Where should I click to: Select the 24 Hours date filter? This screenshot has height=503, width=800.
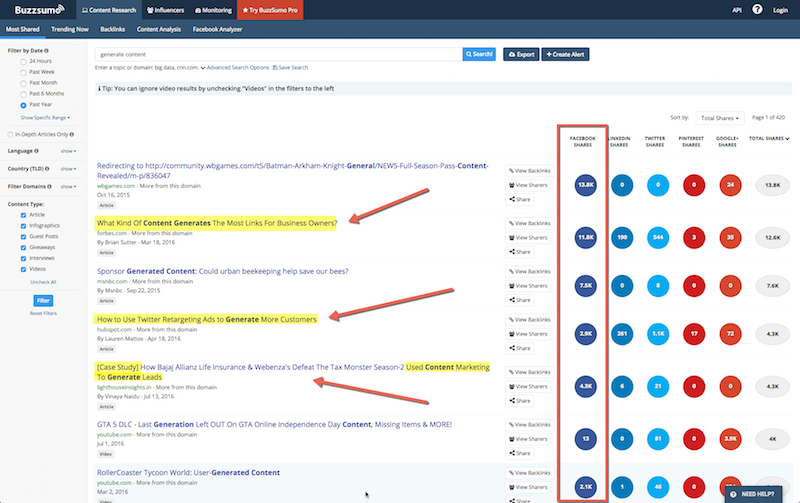coord(23,62)
